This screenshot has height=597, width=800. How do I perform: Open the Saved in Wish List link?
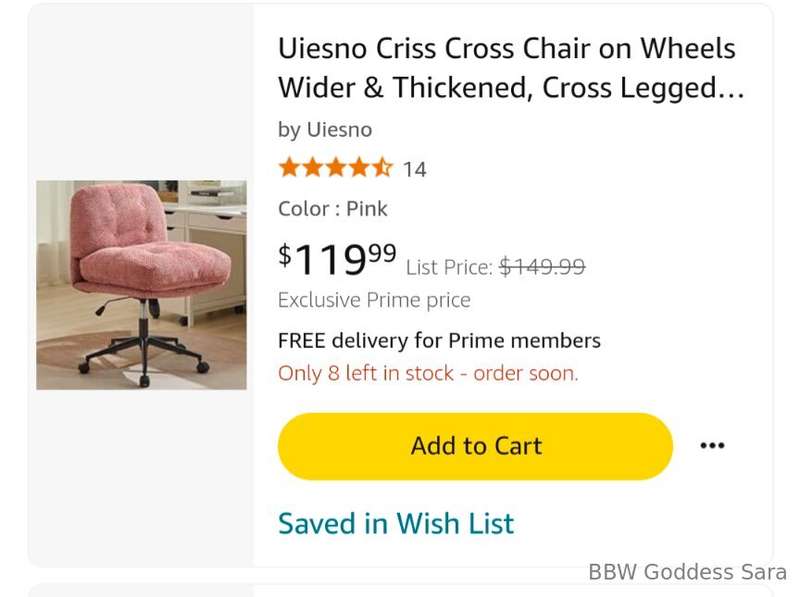[396, 523]
